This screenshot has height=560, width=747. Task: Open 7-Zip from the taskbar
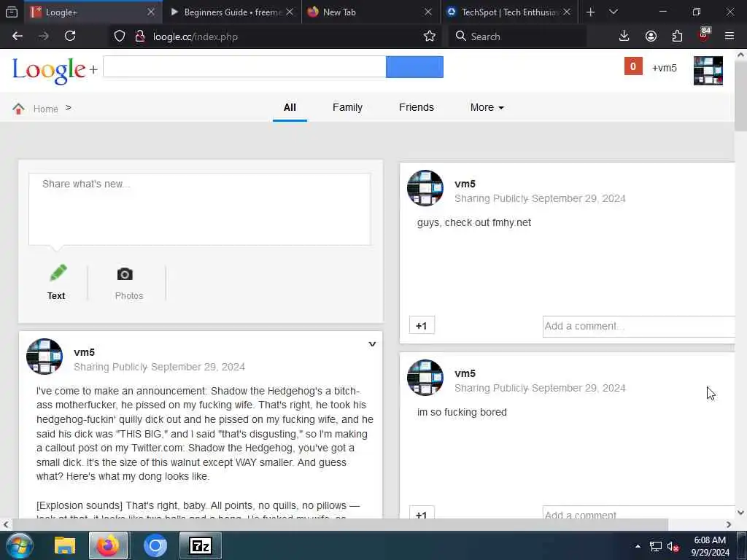pyautogui.click(x=201, y=545)
